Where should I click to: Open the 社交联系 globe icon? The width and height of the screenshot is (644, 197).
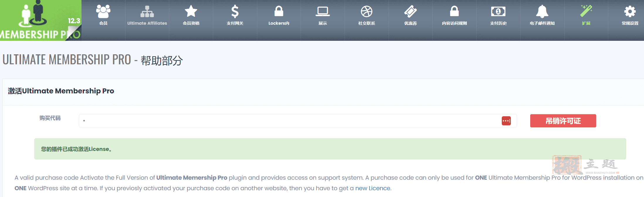click(x=367, y=11)
